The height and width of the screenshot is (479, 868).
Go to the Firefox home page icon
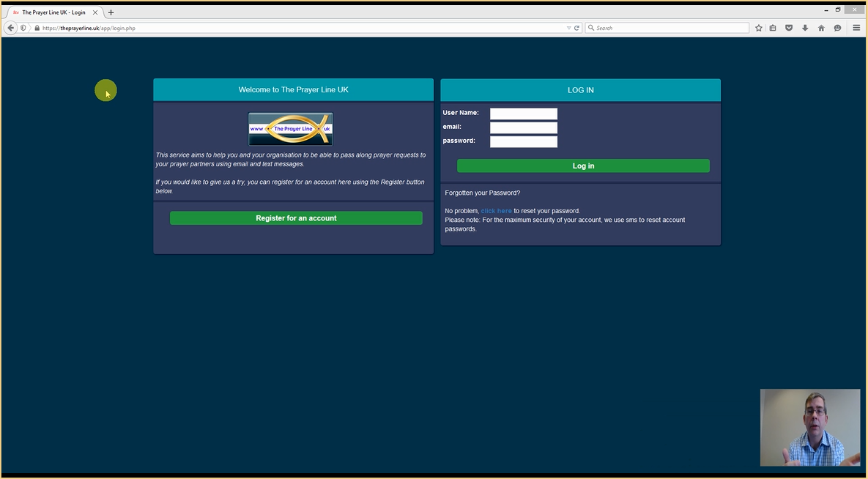point(821,28)
